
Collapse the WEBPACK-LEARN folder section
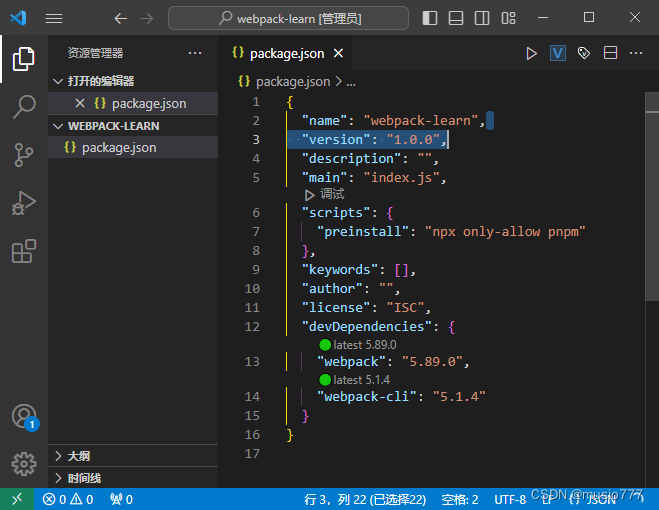click(133, 126)
